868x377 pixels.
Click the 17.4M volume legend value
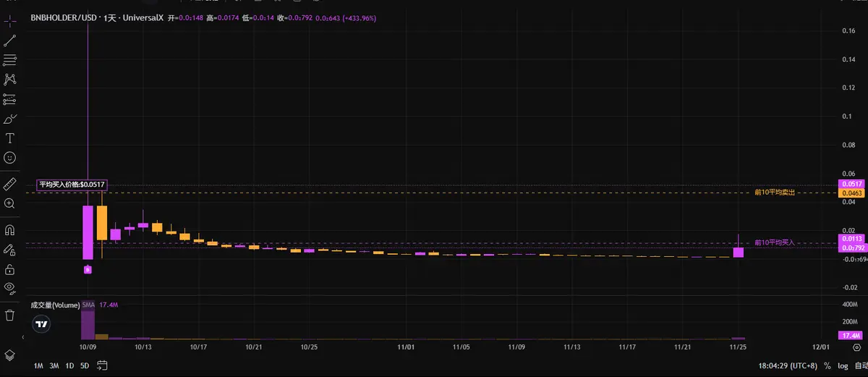[108, 305]
